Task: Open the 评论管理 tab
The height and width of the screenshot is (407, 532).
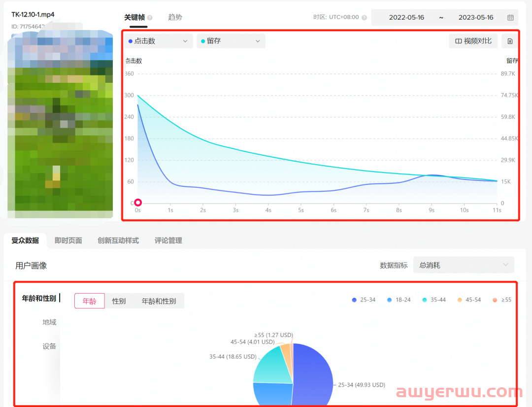Action: tap(168, 241)
